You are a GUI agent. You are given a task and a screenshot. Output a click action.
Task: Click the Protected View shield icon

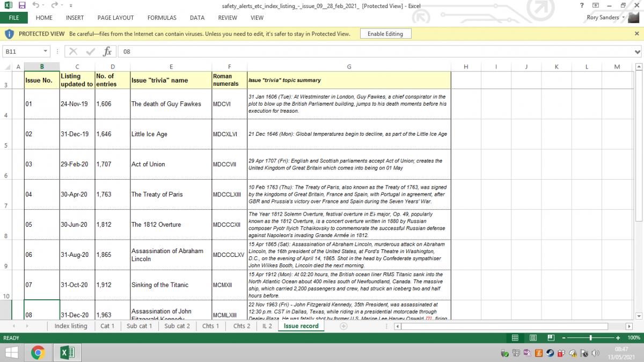(x=9, y=34)
